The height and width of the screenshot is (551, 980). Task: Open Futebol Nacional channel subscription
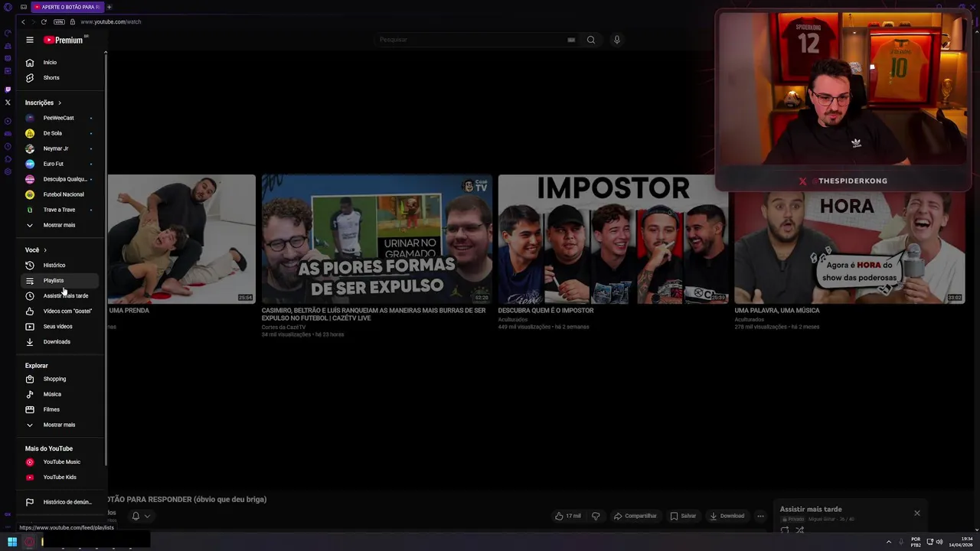61,194
